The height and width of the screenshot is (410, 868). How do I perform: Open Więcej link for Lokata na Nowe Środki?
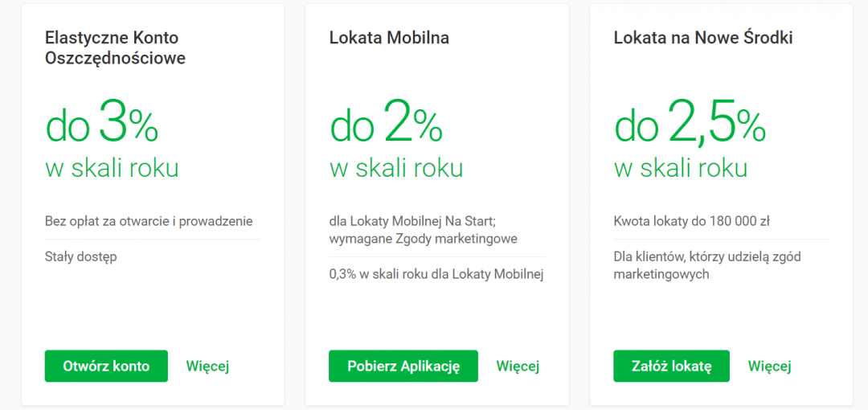point(769,366)
